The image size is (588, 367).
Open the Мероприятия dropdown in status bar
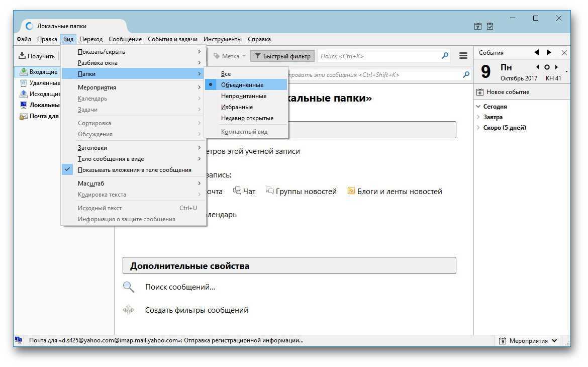pyautogui.click(x=528, y=341)
